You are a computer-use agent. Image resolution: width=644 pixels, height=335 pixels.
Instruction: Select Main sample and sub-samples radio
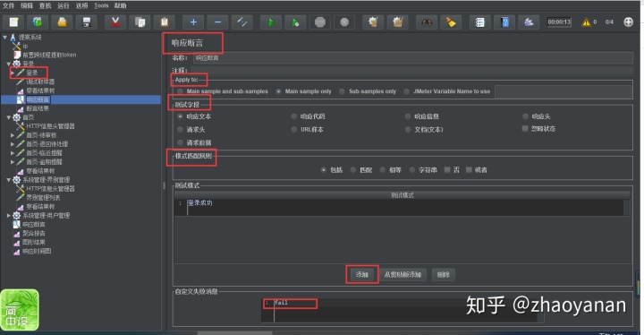click(180, 91)
